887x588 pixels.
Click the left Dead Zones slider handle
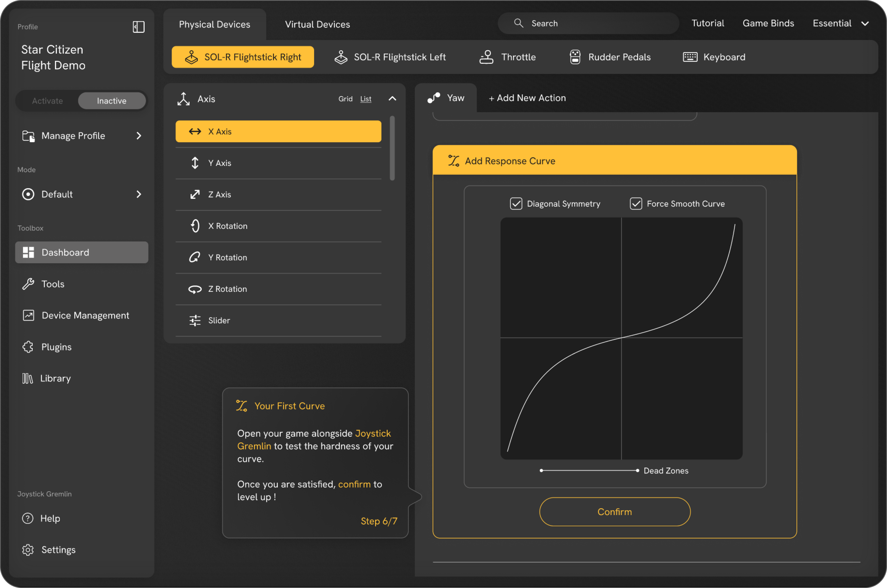tap(542, 471)
